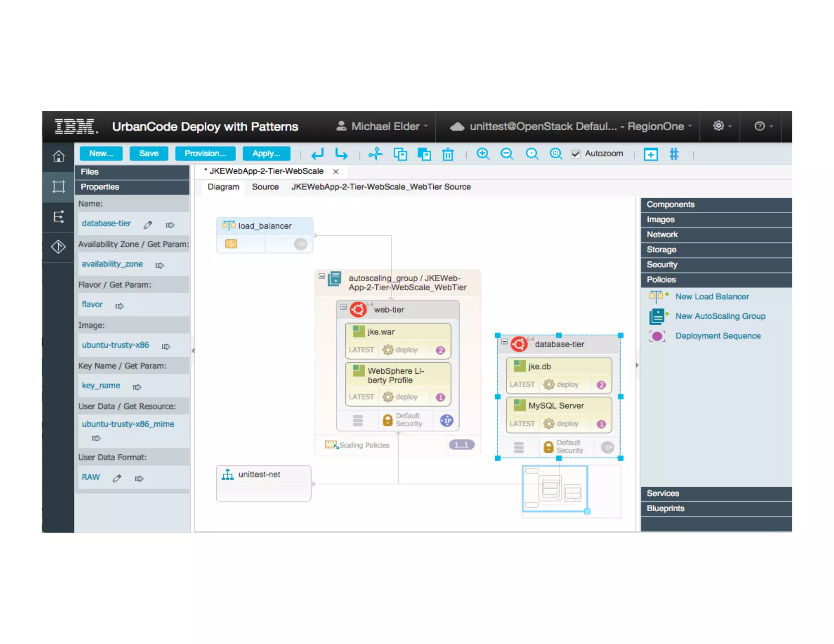Expand the Components palette section

(x=716, y=204)
